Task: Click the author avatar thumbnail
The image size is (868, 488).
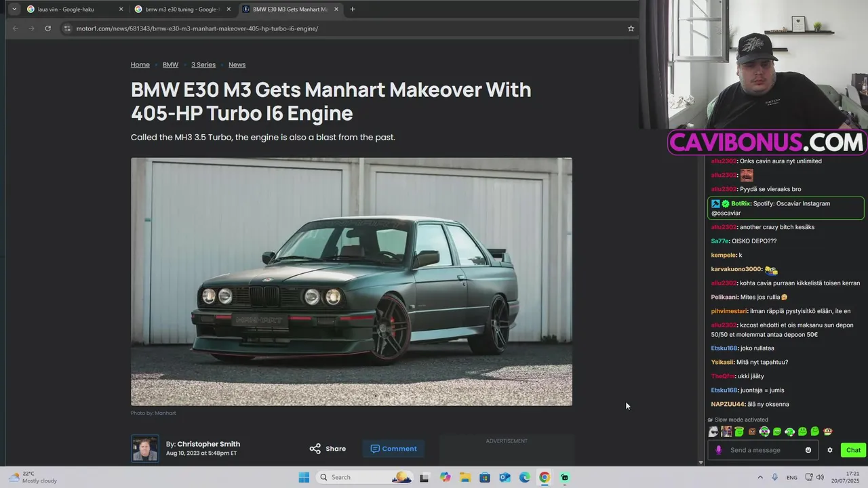Action: 145,449
